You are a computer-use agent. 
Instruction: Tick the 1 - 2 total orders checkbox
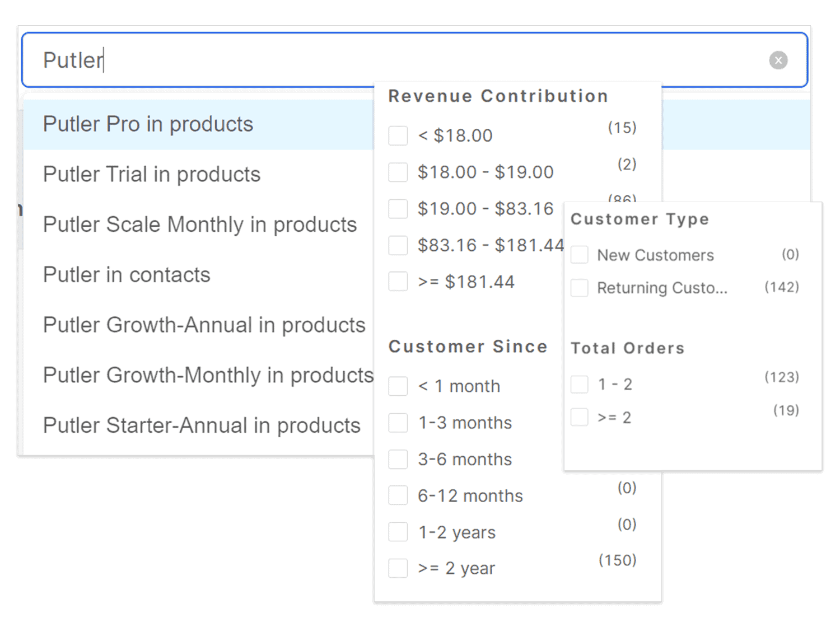tap(580, 385)
